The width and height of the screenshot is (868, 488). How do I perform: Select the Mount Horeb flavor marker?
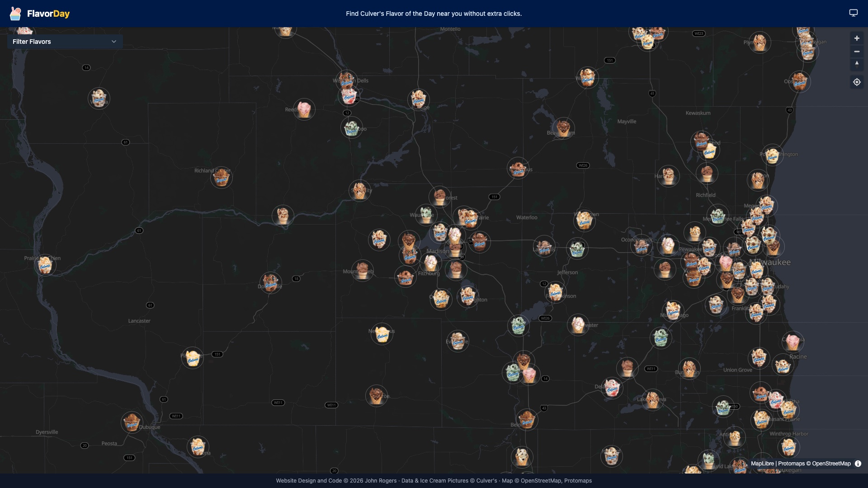point(363,270)
